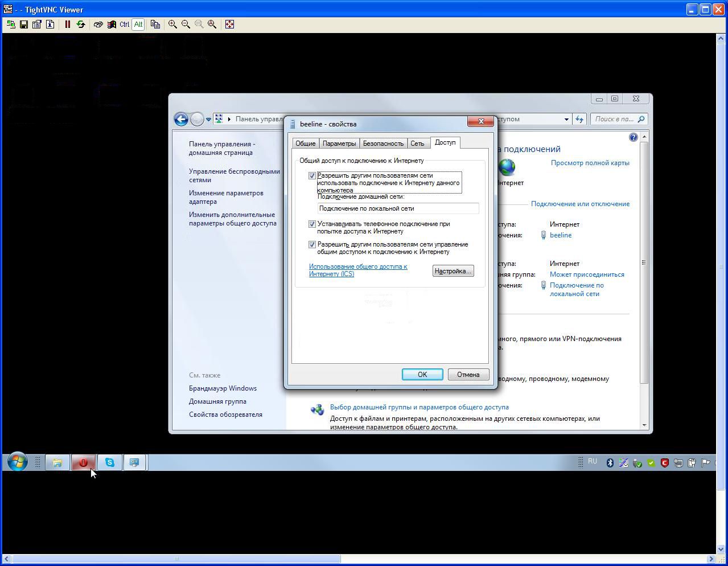Image resolution: width=728 pixels, height=566 pixels.
Task: Click Bluetooth icon in remote system tray
Action: (610, 462)
